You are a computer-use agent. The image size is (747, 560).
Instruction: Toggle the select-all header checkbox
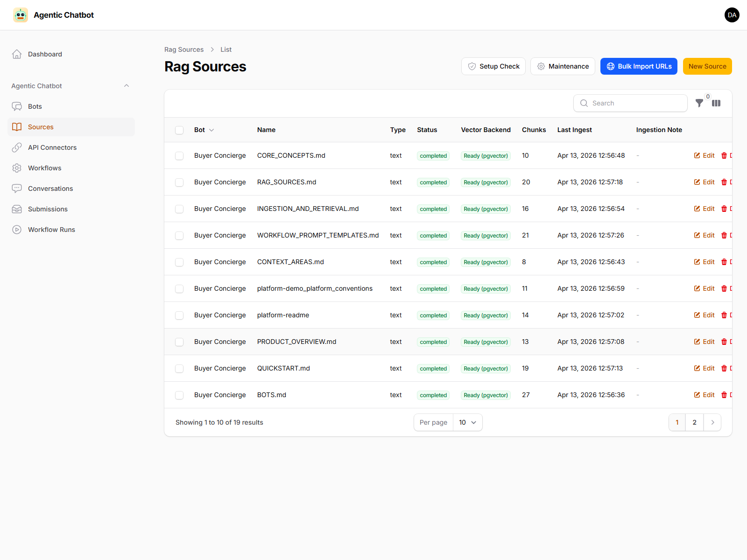point(179,130)
